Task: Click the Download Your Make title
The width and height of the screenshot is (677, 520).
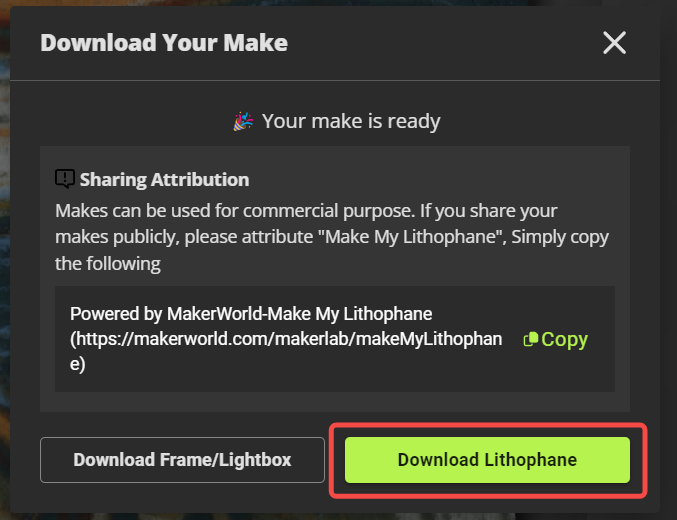Action: tap(164, 43)
